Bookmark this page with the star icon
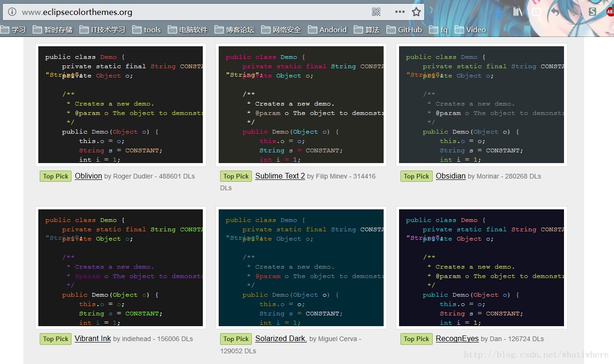Viewport: 614px width, 364px height. point(416,12)
